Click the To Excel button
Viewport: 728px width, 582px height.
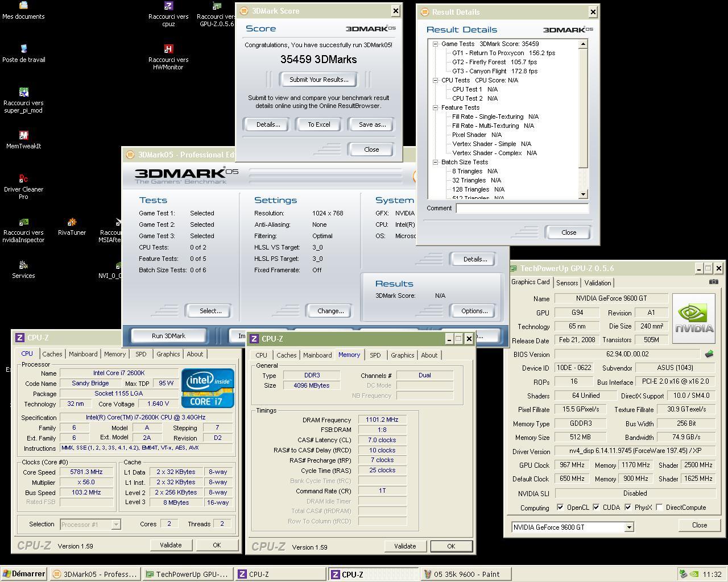tap(319, 124)
